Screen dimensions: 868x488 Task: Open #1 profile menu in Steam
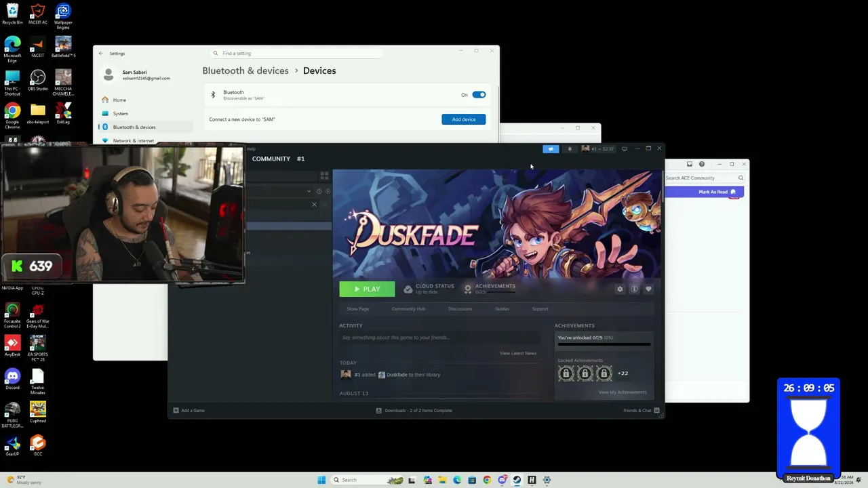300,159
